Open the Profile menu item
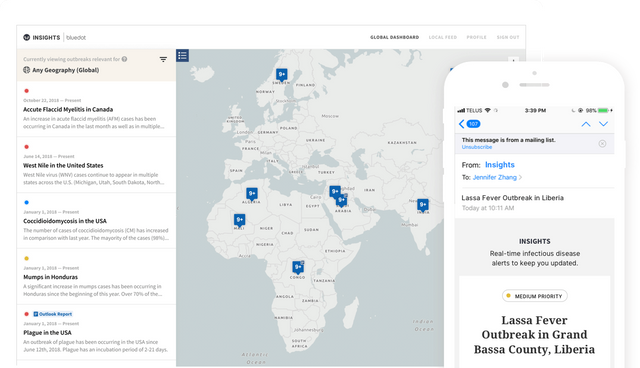 [x=477, y=38]
